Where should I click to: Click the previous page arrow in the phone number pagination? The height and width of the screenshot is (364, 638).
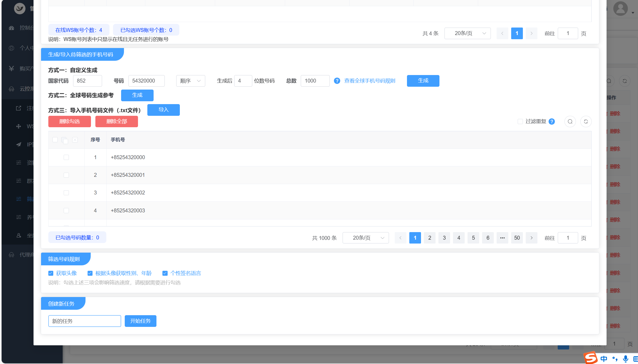tap(400, 238)
